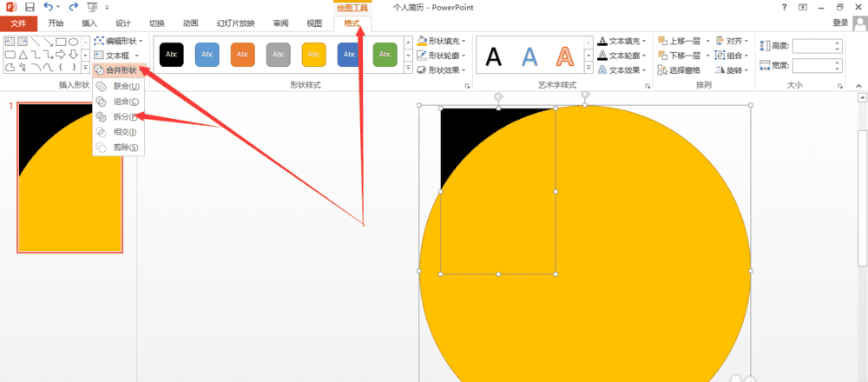Apply the yellow Abc shape style

[x=313, y=54]
